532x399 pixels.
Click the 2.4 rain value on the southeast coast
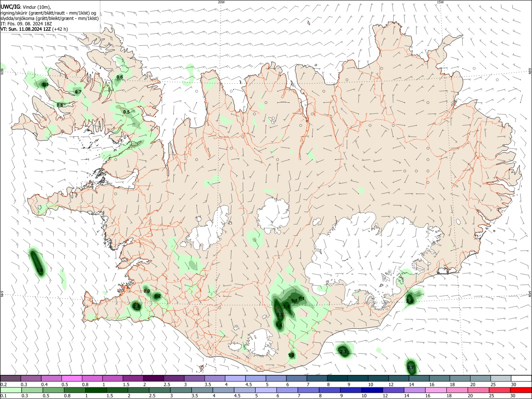[x=409, y=300]
